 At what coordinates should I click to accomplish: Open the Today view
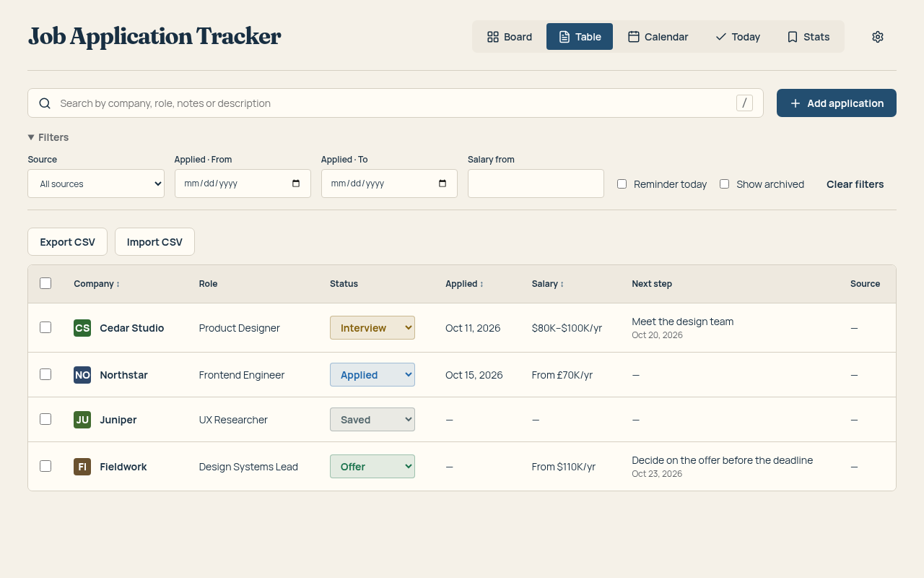(737, 37)
